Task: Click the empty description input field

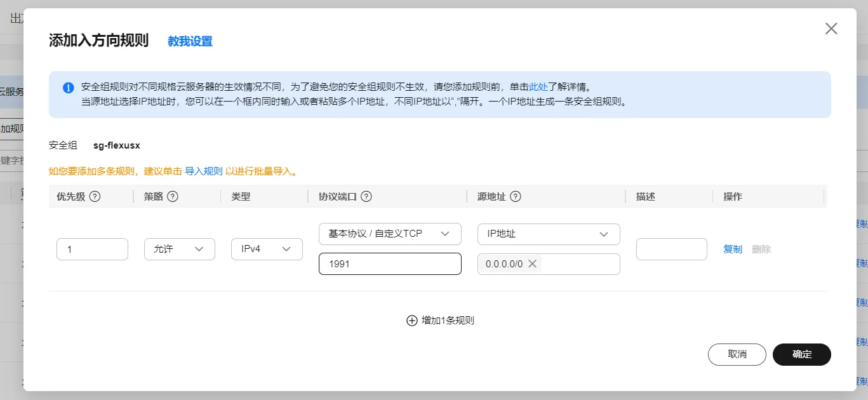Action: 671,249
